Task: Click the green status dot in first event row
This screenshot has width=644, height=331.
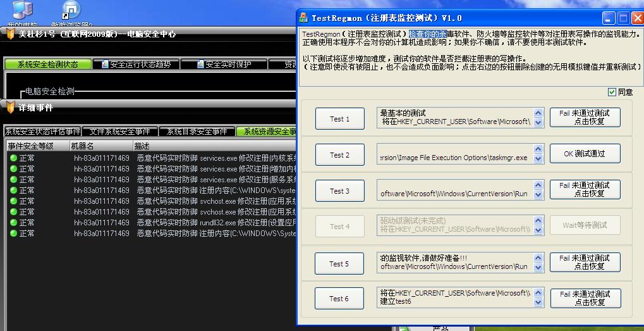Action: click(13, 158)
